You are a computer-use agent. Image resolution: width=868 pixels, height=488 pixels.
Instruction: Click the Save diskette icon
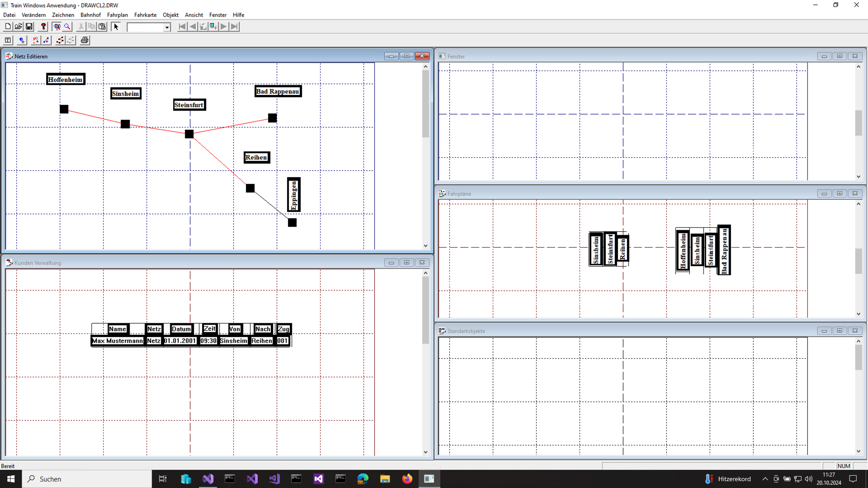point(29,27)
